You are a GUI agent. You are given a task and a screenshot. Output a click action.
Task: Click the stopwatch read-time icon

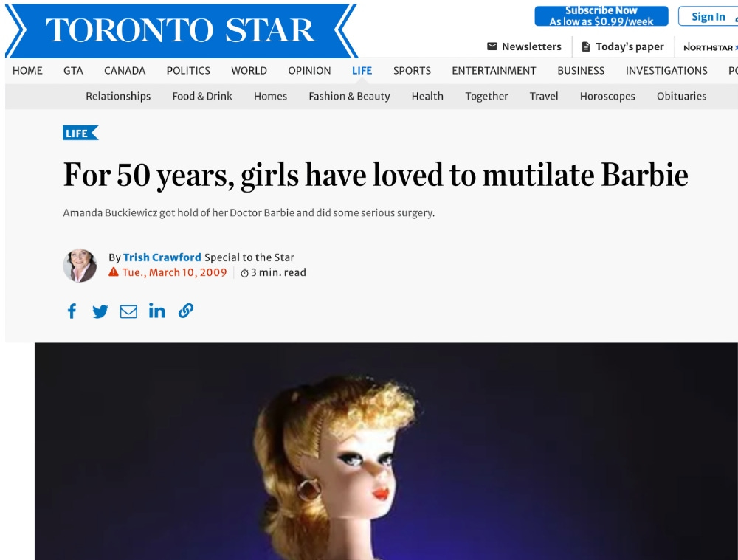tap(244, 273)
